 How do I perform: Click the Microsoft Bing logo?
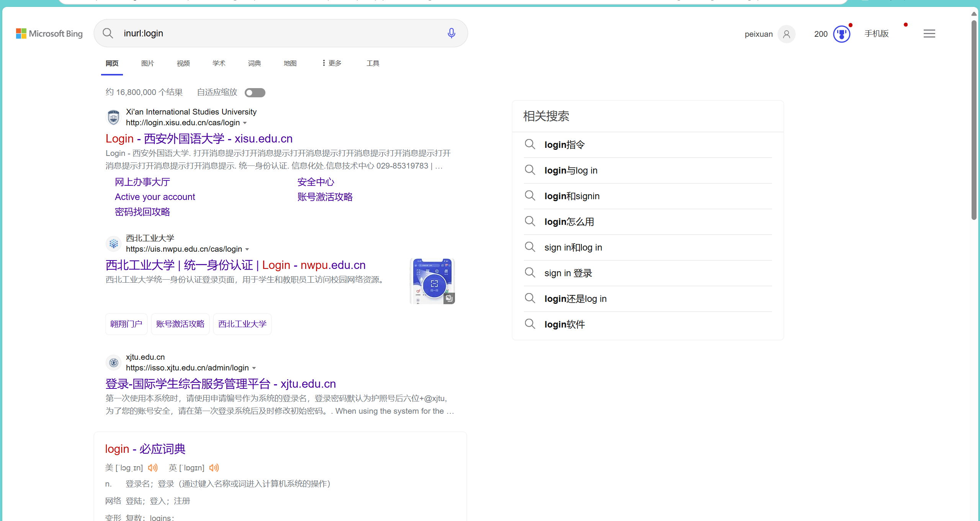click(49, 34)
